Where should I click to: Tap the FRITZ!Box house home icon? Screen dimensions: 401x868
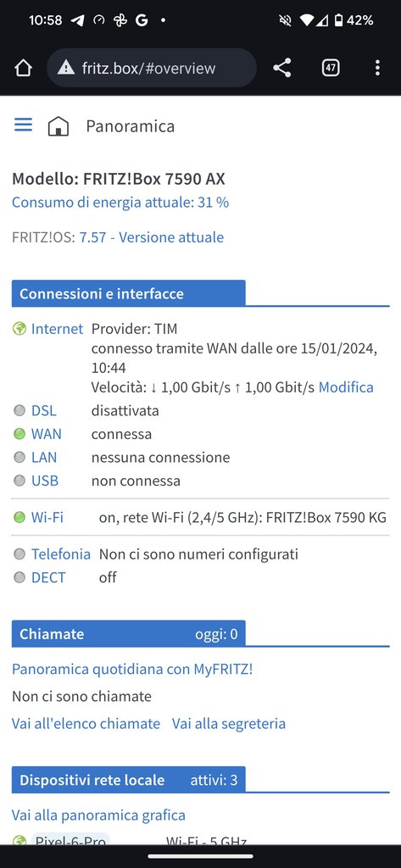tap(58, 126)
